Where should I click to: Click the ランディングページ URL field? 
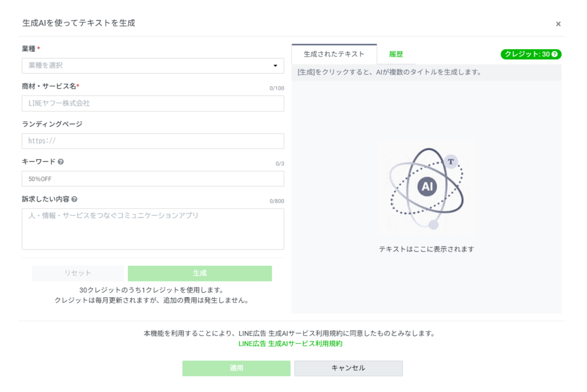(153, 141)
